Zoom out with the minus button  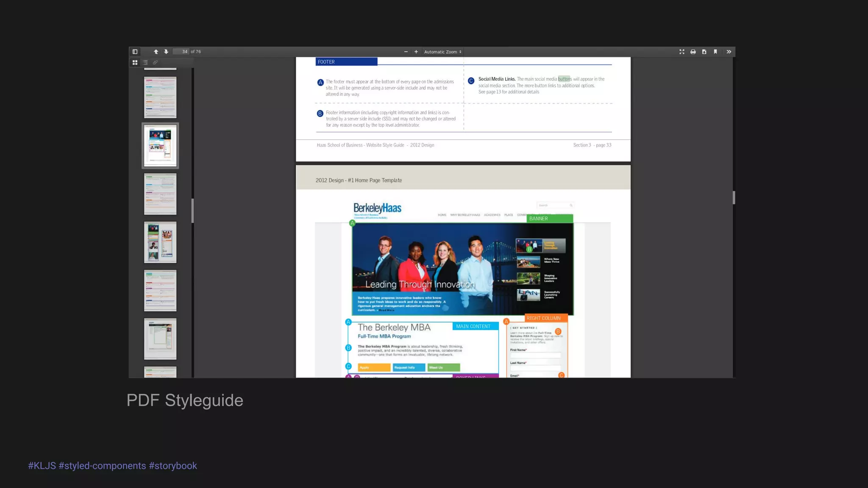pyautogui.click(x=406, y=52)
